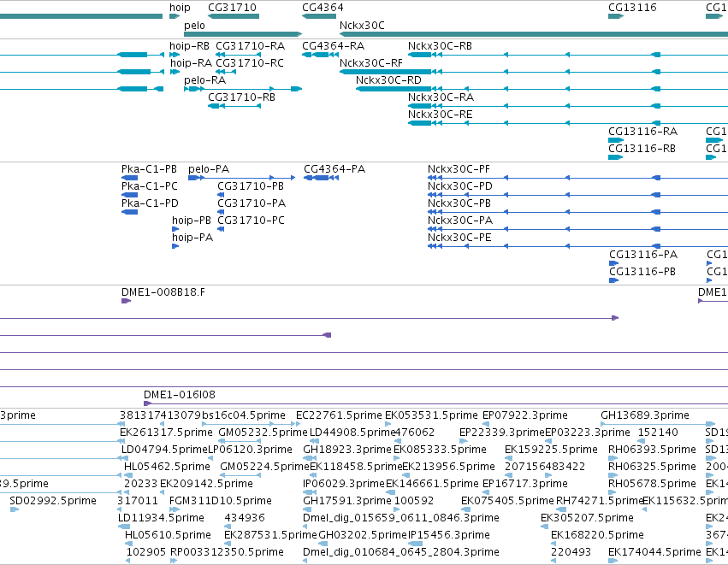Click the hoip-RB transcript label

tap(189, 46)
